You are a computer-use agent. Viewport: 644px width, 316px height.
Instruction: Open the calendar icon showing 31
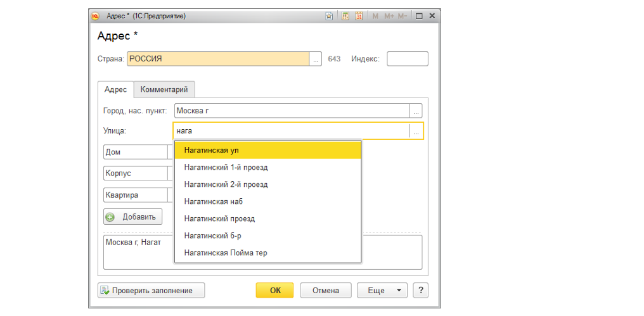tap(359, 16)
